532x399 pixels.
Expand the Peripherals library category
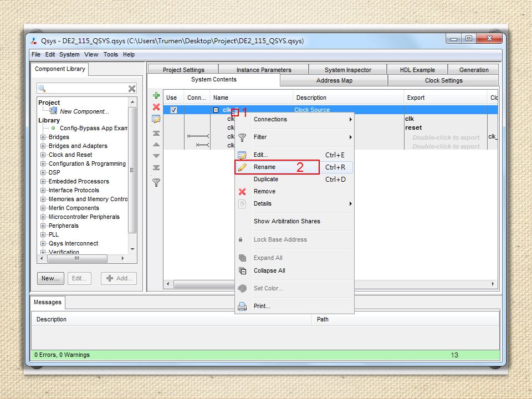43,226
